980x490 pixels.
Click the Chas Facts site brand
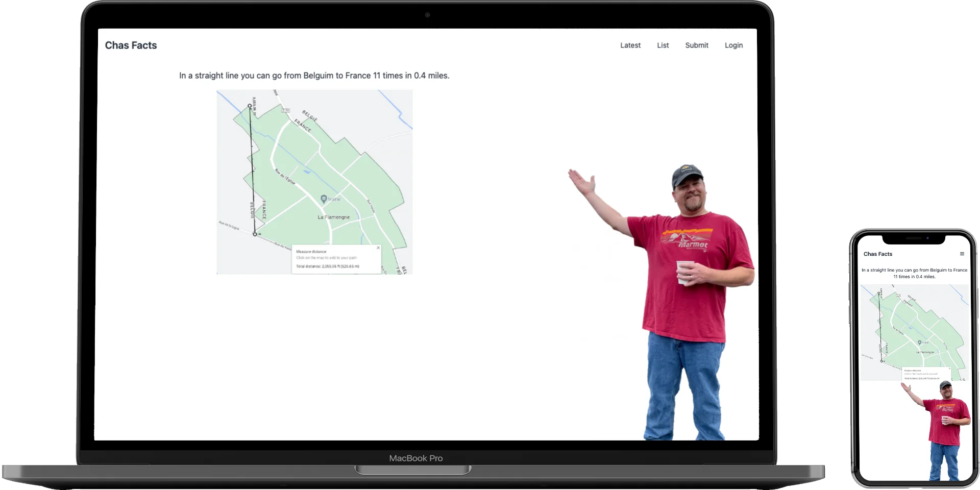(131, 45)
